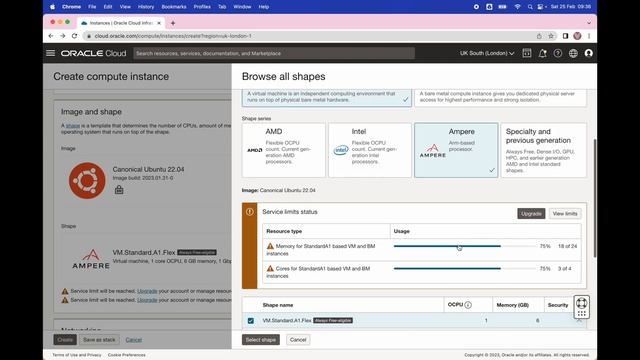Screen dimensions: 640x360
Task: Open the help question mark icon
Action: (558, 53)
